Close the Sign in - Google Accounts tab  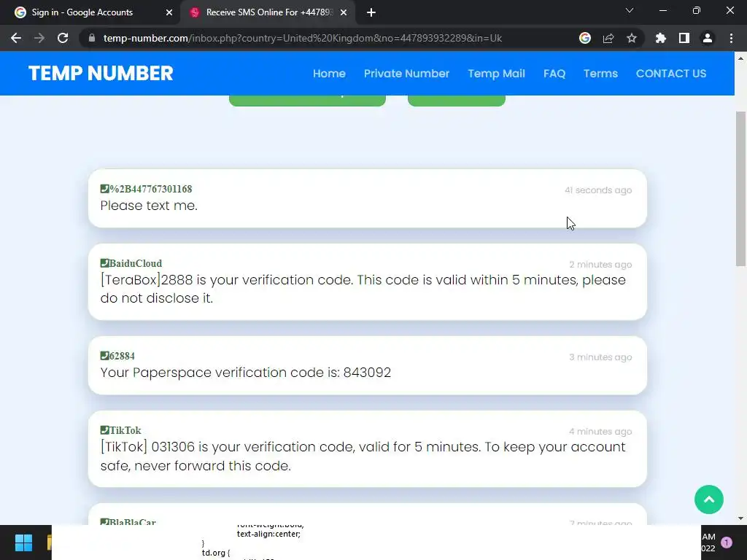169,12
